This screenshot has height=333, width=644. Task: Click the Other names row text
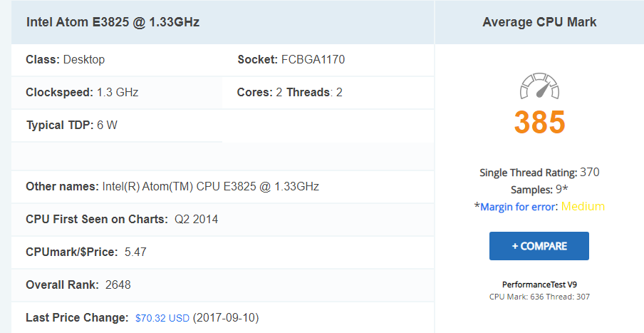172,187
